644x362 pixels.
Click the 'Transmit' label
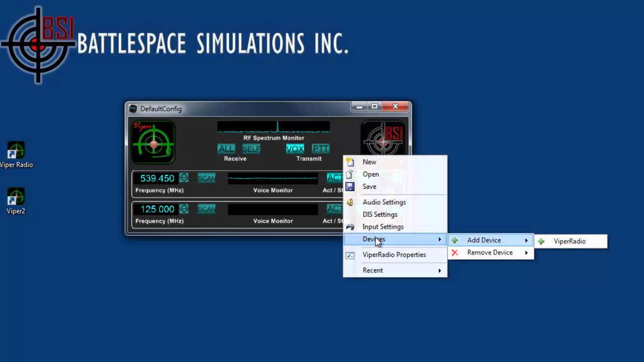coord(309,158)
